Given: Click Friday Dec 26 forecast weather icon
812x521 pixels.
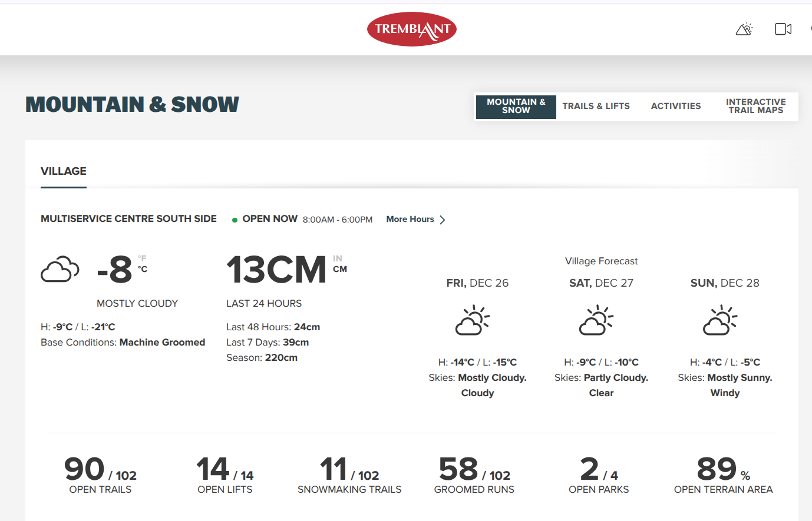Looking at the screenshot, I should (x=473, y=320).
